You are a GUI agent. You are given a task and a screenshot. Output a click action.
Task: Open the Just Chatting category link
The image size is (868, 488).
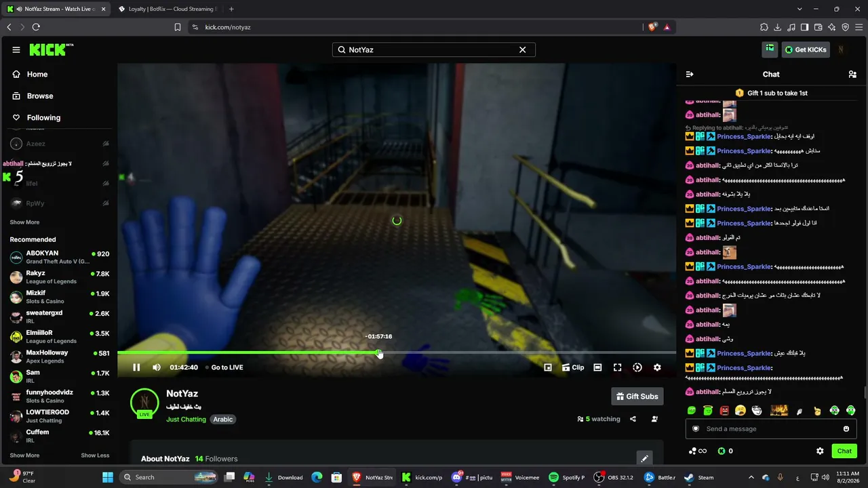186,420
